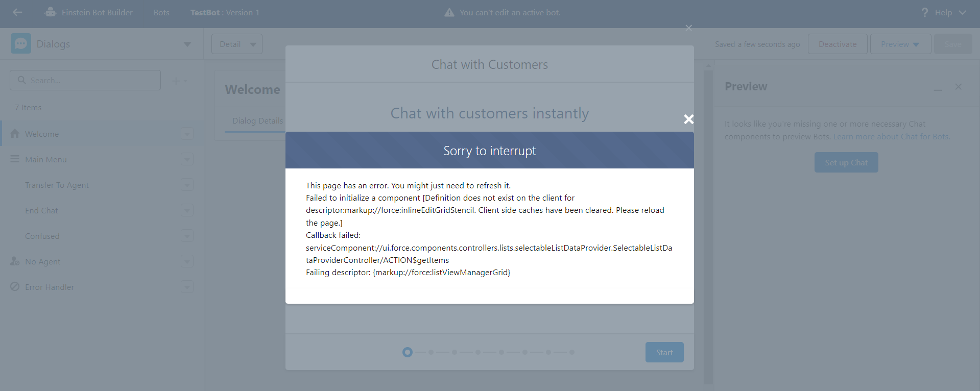Select the first step dot in the setup progress
The width and height of the screenshot is (980, 391).
[x=407, y=352]
